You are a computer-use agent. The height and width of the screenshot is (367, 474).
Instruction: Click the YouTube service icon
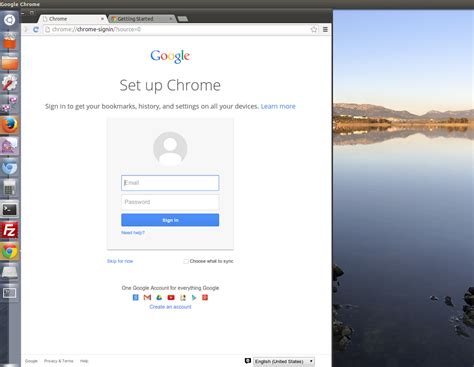click(x=171, y=297)
